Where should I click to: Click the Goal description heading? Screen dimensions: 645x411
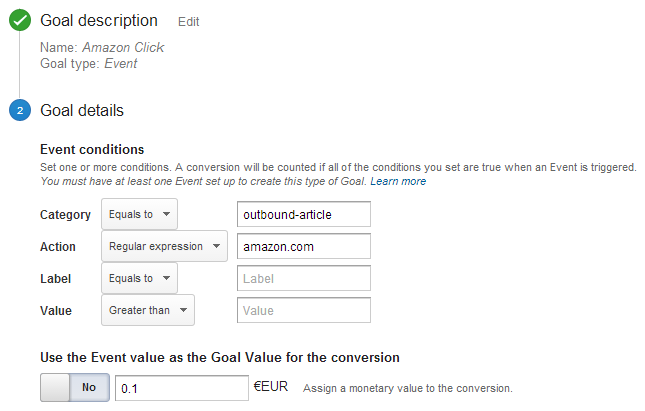click(x=99, y=21)
